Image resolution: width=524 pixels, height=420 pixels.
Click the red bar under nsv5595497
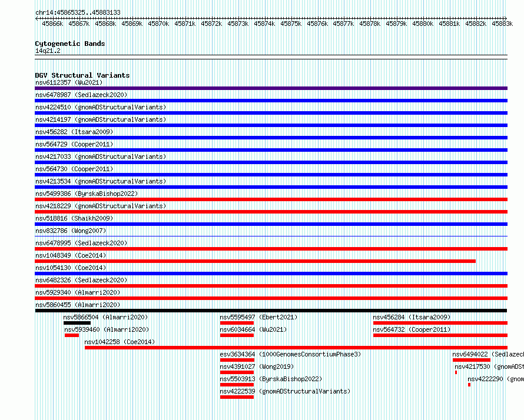pos(237,323)
